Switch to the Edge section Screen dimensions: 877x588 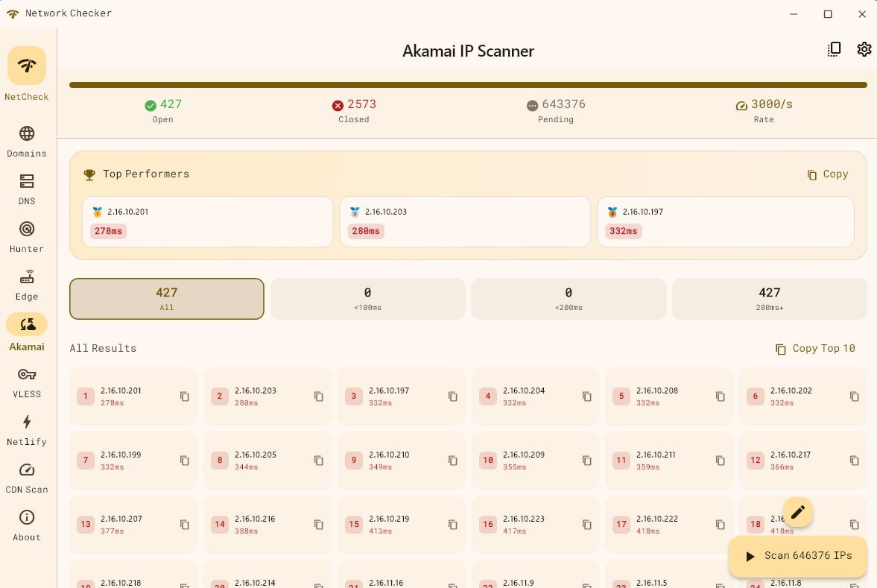pyautogui.click(x=27, y=285)
